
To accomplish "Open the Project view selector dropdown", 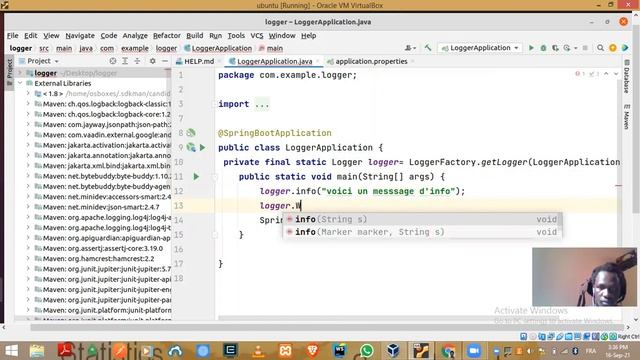I will [39, 61].
